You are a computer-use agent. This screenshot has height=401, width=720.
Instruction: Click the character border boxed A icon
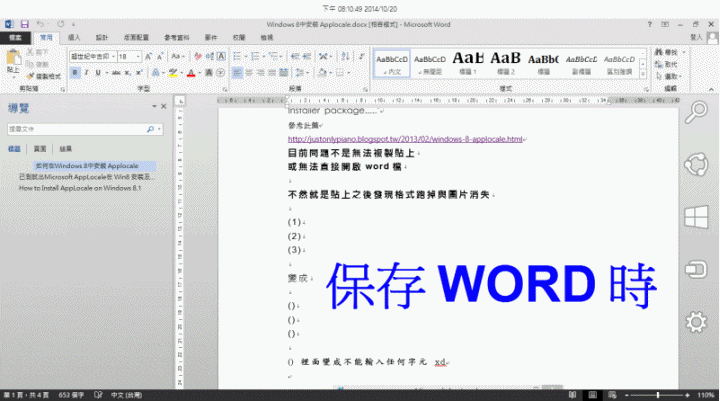(221, 56)
